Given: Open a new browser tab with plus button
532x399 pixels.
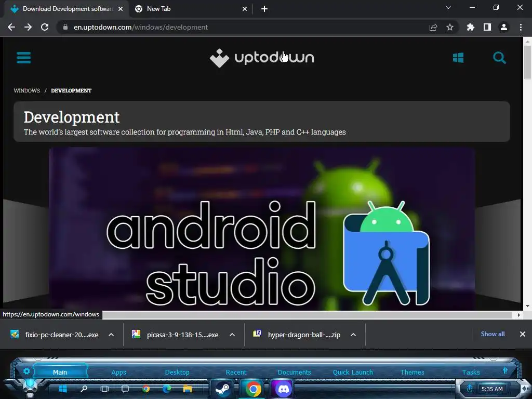Looking at the screenshot, I should (x=264, y=9).
